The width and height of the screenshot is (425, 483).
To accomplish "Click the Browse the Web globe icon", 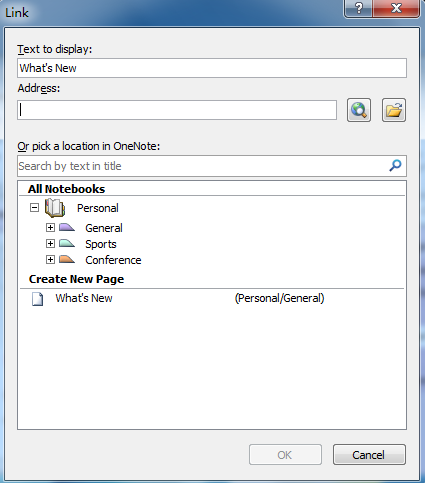I will (359, 110).
